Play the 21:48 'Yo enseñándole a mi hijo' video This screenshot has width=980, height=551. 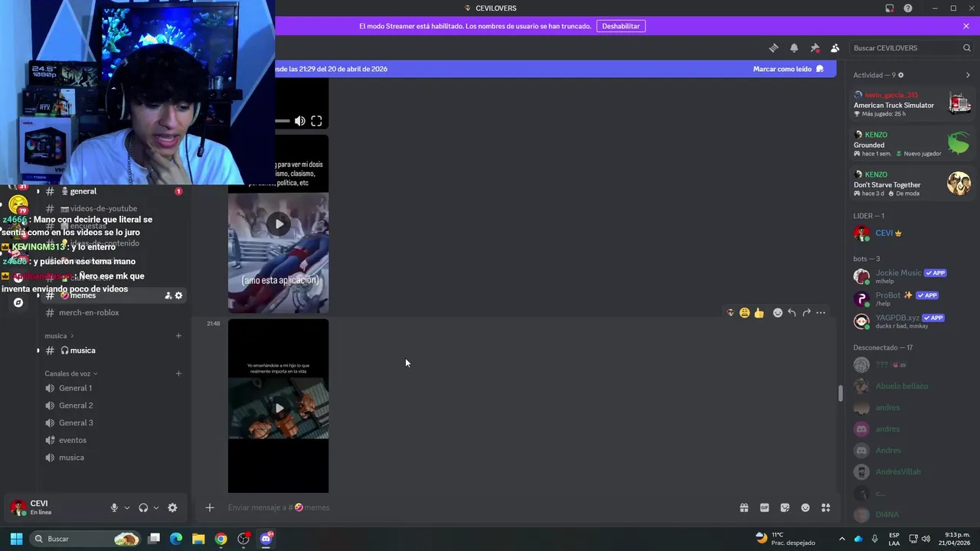point(279,408)
